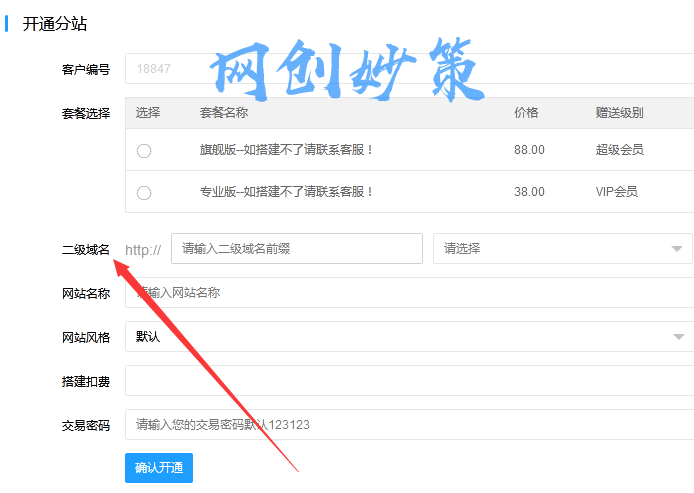Click the 专业版 package name text

click(287, 192)
